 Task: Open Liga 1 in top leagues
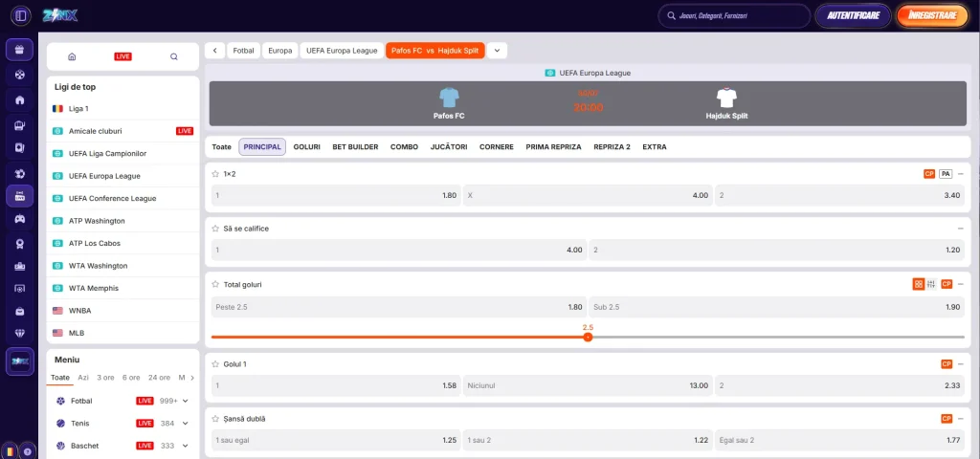pos(122,109)
